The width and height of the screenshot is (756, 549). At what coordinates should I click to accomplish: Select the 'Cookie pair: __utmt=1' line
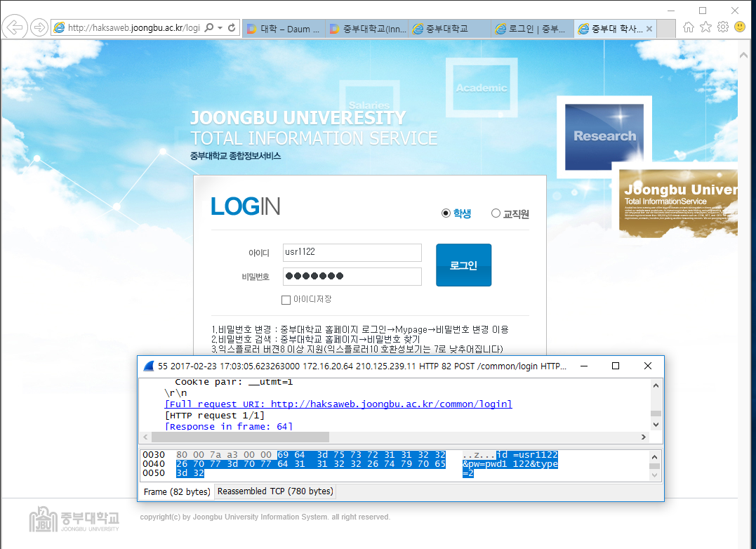point(233,382)
